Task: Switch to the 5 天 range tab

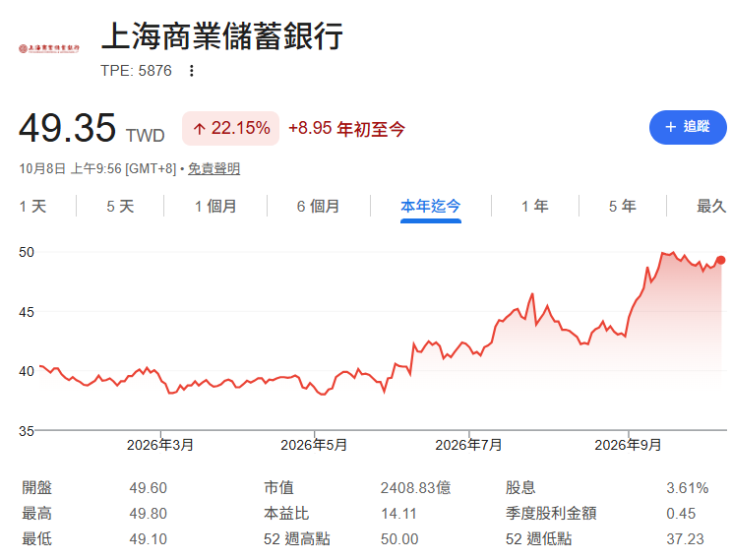Action: pos(120,206)
